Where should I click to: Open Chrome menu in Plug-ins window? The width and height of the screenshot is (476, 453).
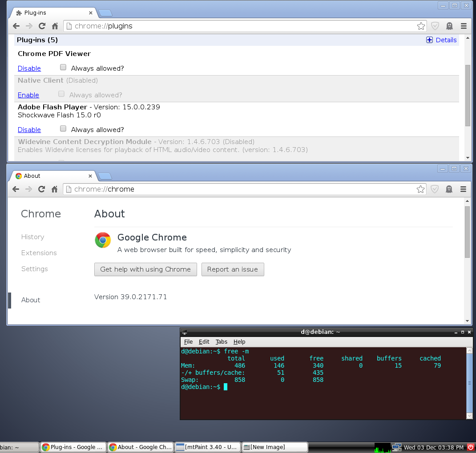(464, 26)
